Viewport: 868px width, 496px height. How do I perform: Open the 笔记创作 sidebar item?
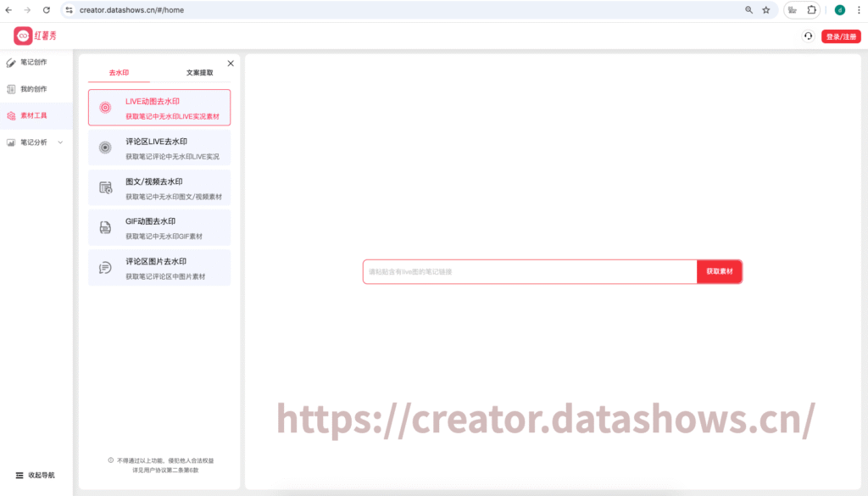coord(34,62)
